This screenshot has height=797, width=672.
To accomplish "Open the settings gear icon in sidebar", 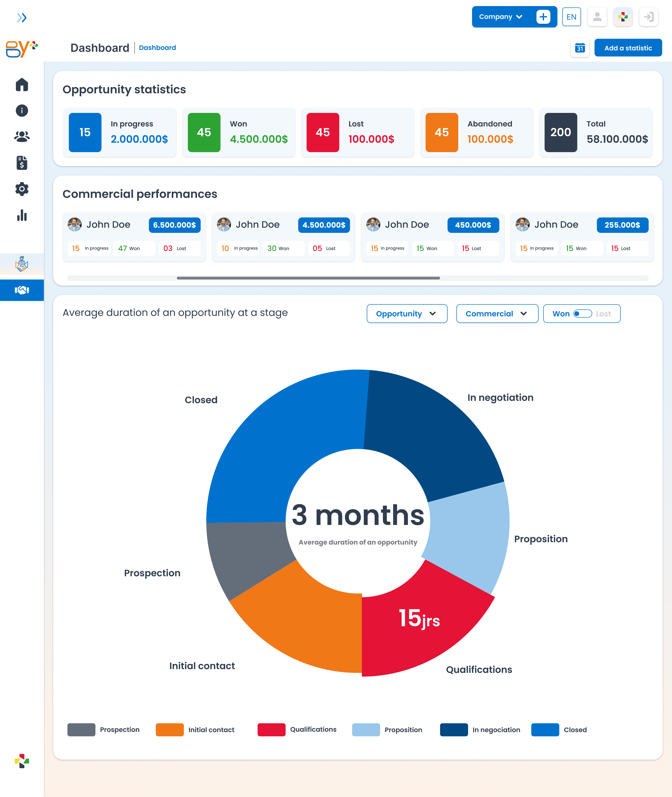I will [22, 189].
